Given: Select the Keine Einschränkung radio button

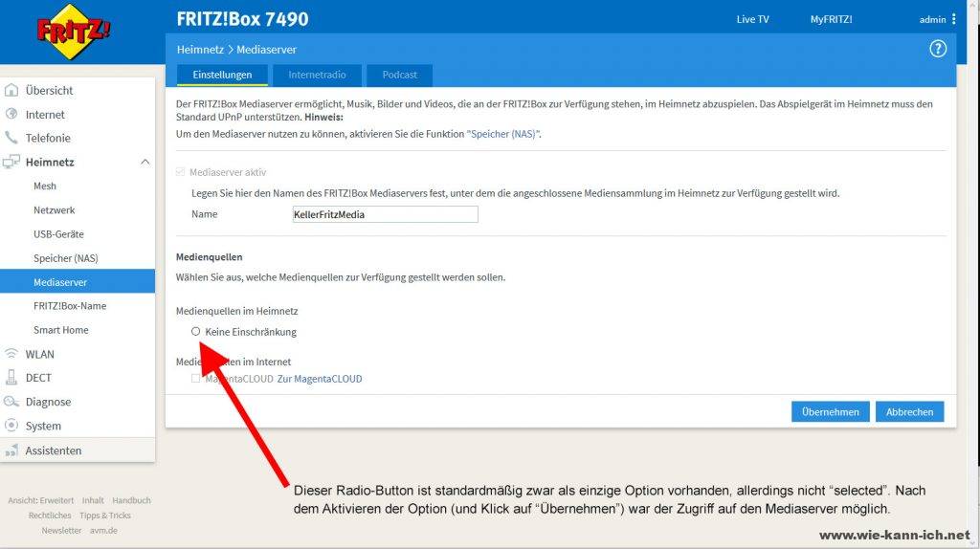Looking at the screenshot, I should (x=196, y=332).
